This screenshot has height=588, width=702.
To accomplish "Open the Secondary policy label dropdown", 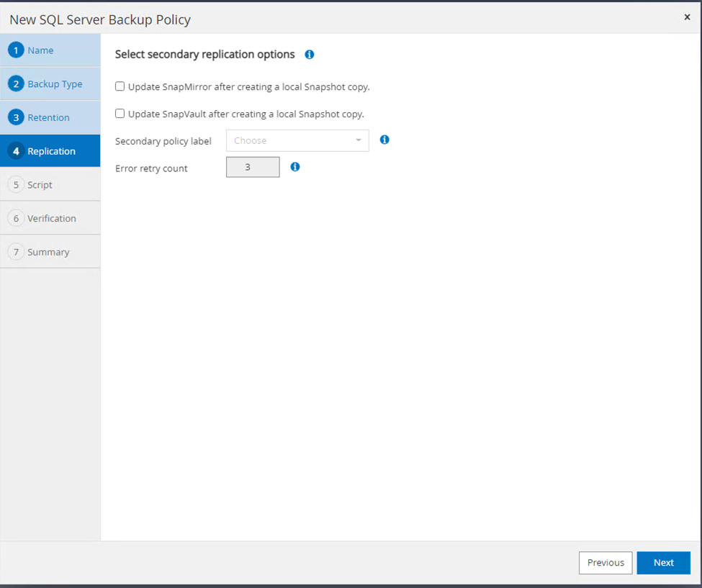I will pyautogui.click(x=297, y=140).
